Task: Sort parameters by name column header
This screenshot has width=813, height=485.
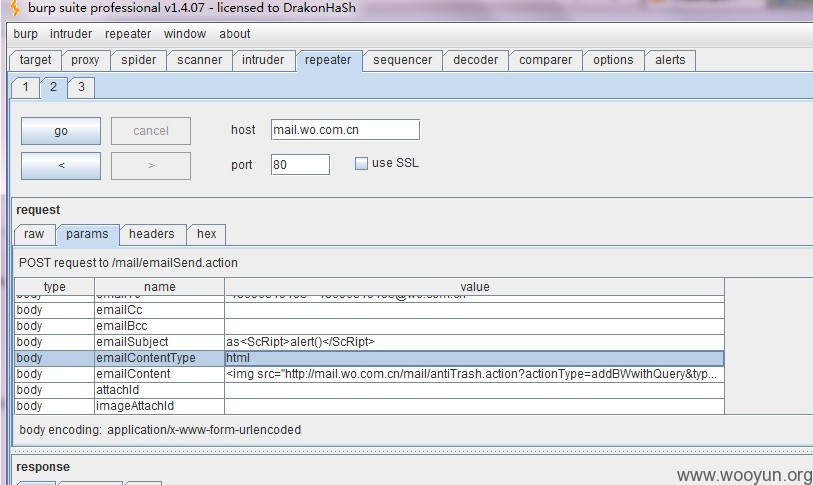Action: pyautogui.click(x=160, y=287)
